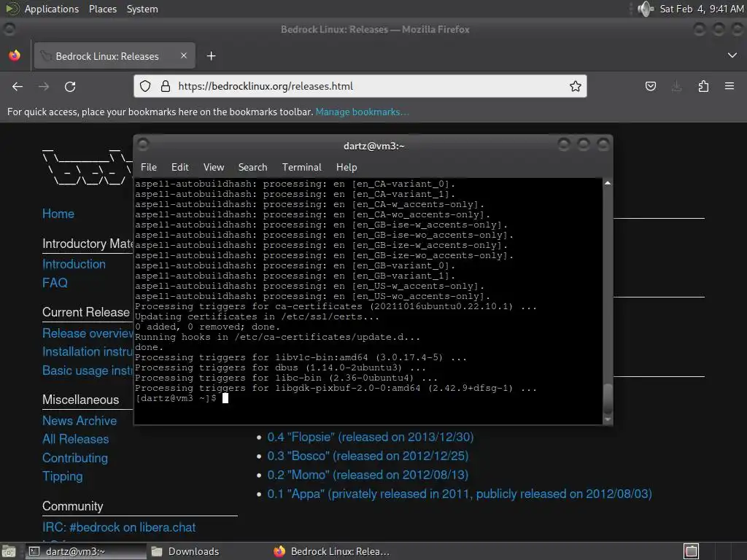This screenshot has width=747, height=560.
Task: Open terminal File menu
Action: click(x=149, y=167)
